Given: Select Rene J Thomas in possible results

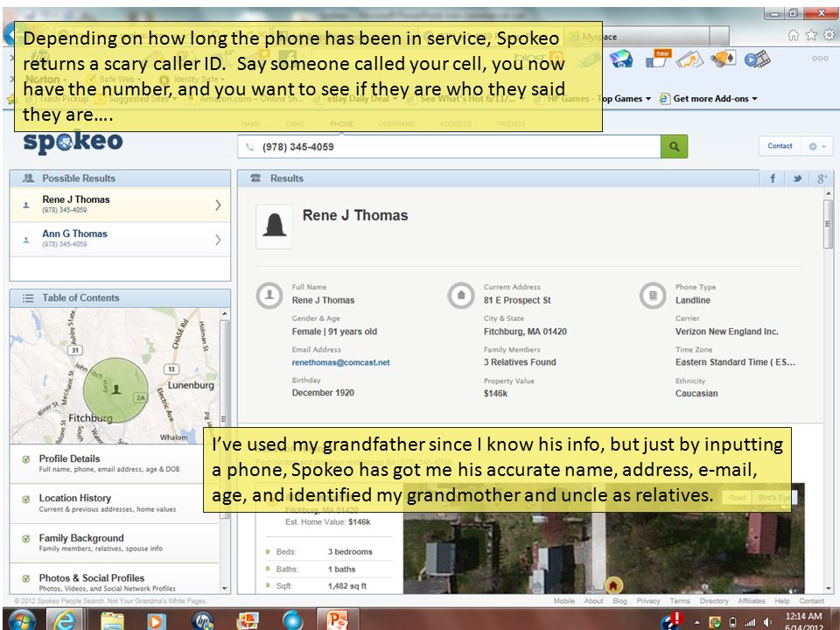Looking at the screenshot, I should pos(120,205).
